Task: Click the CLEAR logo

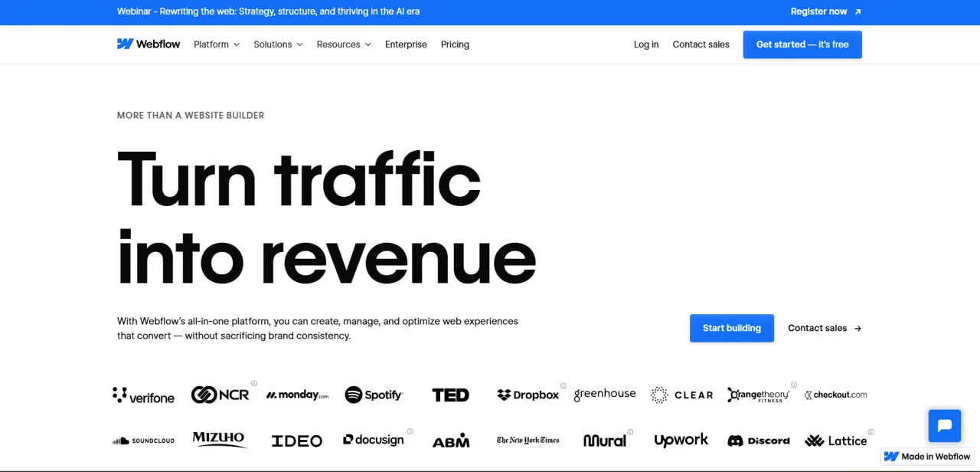Action: pos(681,395)
